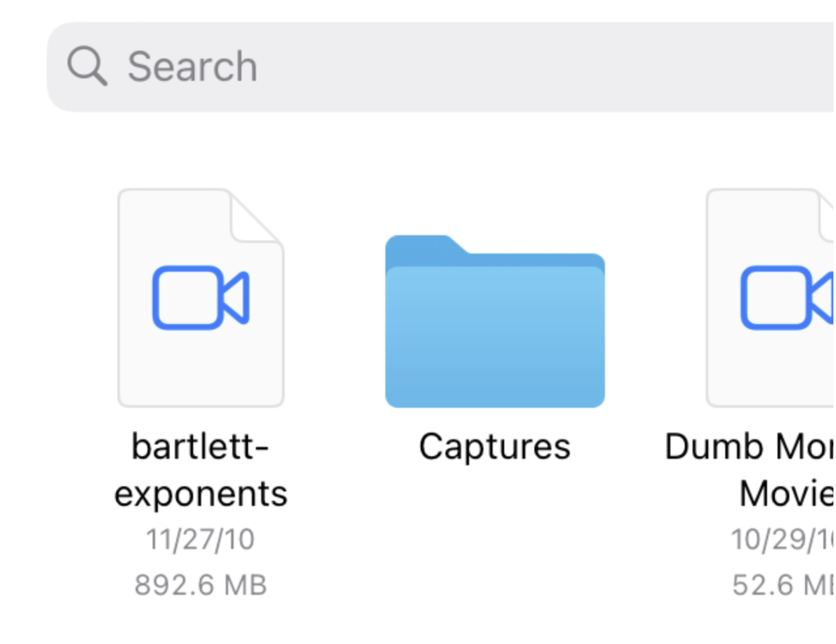Click the 11/27/10 date under bartlett-exponents

201,540
